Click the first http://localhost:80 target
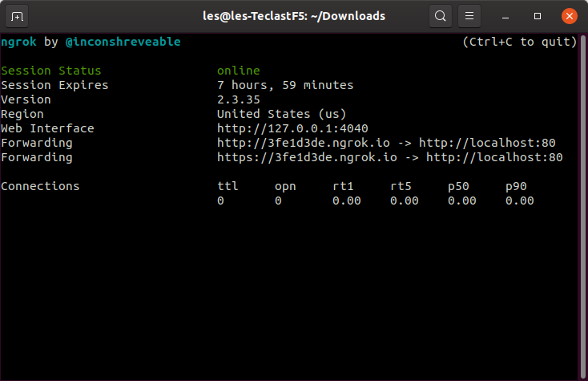 (x=487, y=143)
